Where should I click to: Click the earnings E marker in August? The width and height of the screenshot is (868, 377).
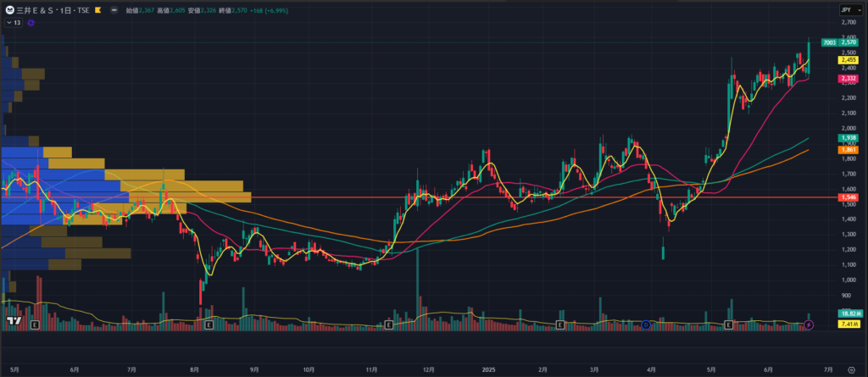[209, 324]
